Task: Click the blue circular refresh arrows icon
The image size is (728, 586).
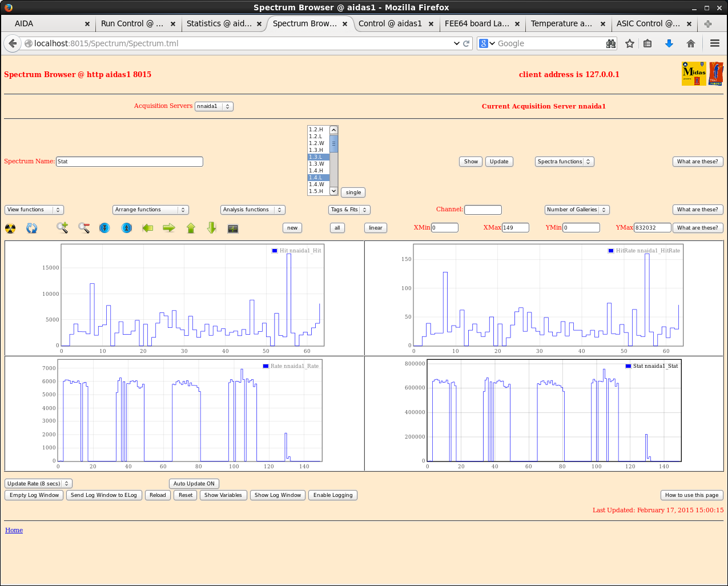Action: (32, 228)
